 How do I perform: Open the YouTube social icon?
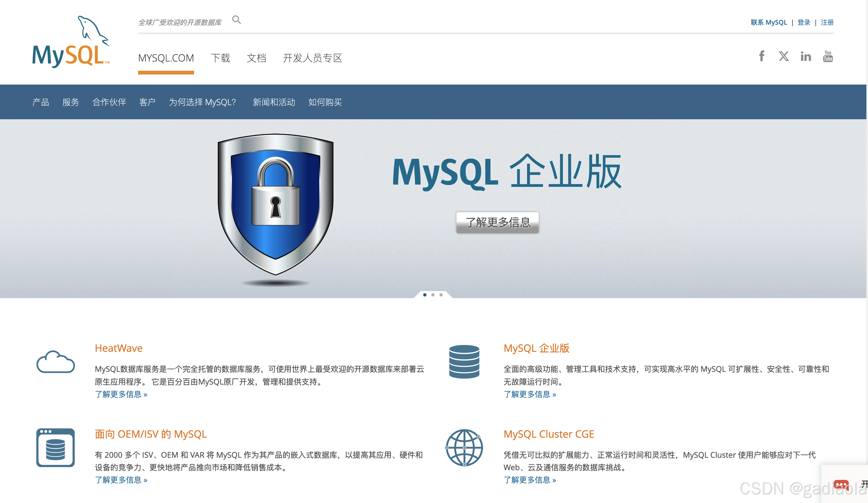pyautogui.click(x=828, y=56)
